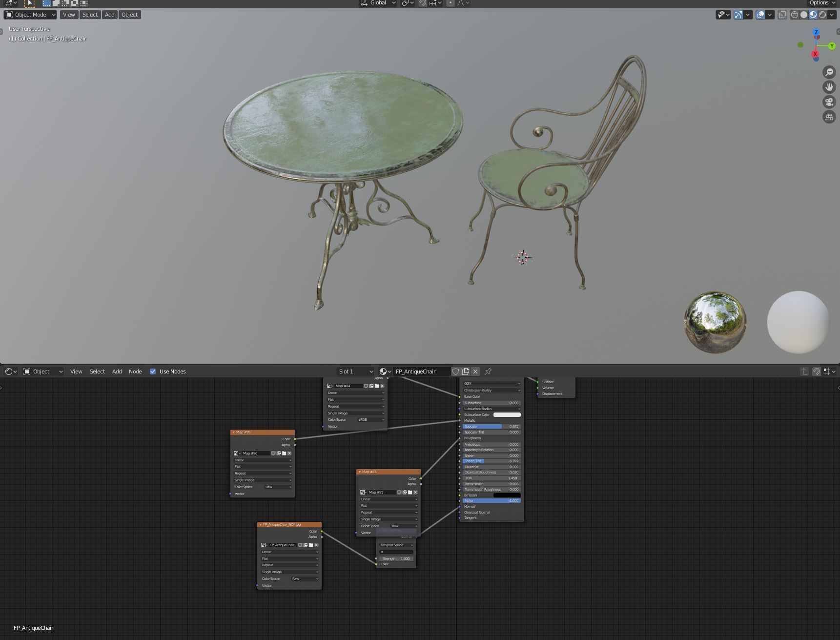Open folder icon on FP_AntiqueChair_NOR.jpg node
This screenshot has width=840, height=640.
pos(311,545)
